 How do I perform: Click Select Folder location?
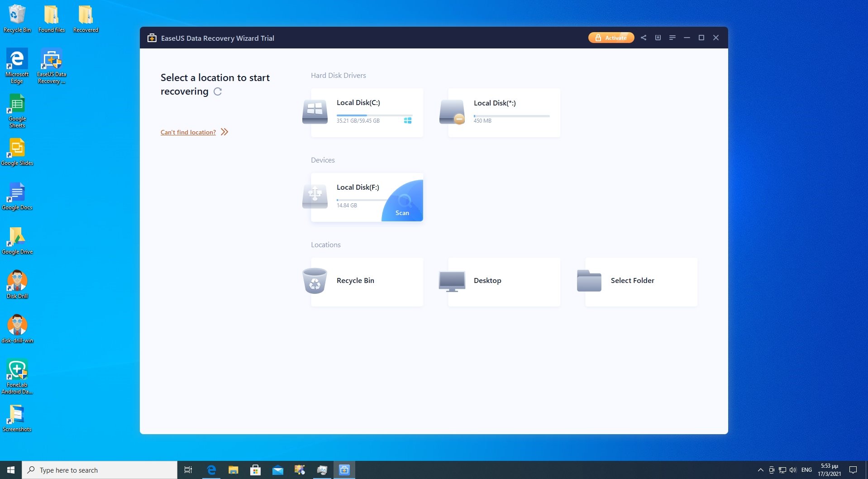[641, 282]
